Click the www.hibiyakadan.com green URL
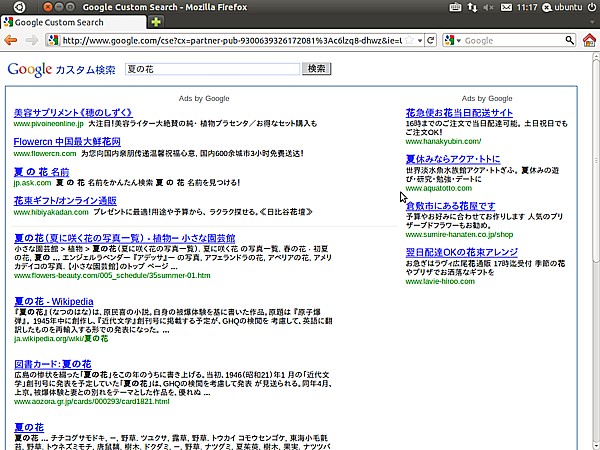Image resolution: width=600 pixels, height=450 pixels. [x=51, y=212]
